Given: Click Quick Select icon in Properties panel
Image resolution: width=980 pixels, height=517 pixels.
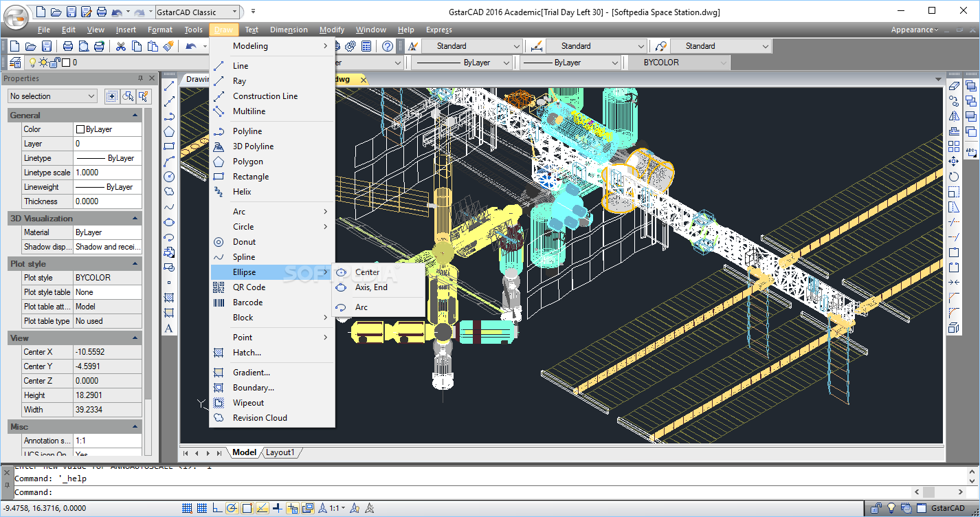Looking at the screenshot, I should (x=143, y=96).
